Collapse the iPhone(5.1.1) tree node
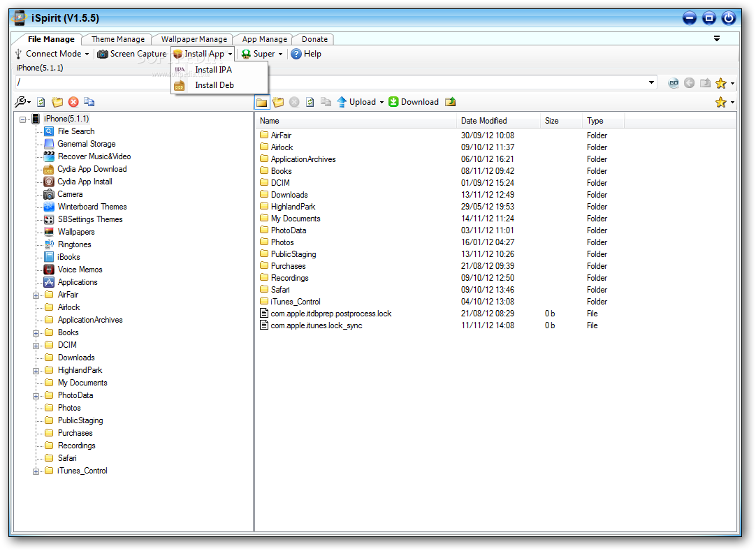The width and height of the screenshot is (756, 551). tap(22, 119)
